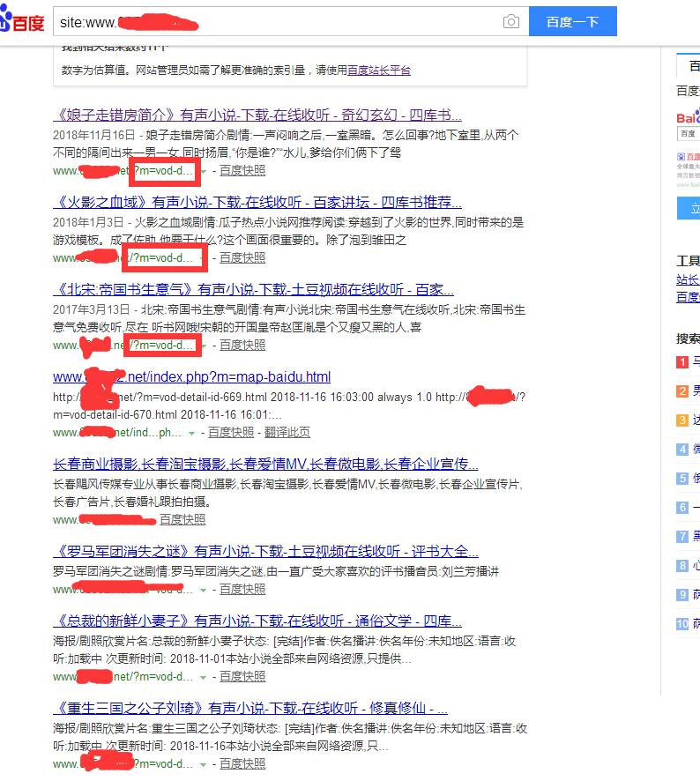Image resolution: width=700 pixels, height=781 pixels.
Task: Click the Baidu logo in the header
Action: click(x=22, y=21)
